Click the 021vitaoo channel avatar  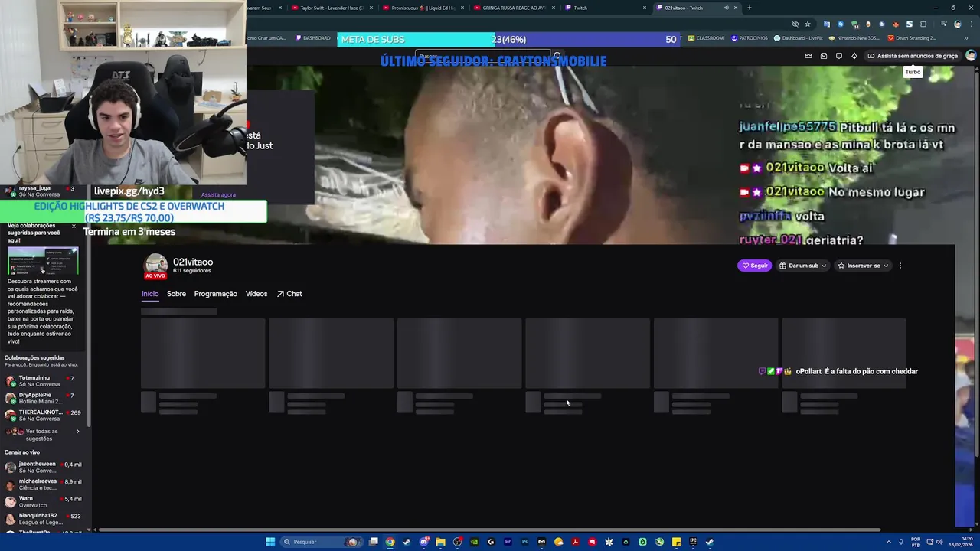[155, 265]
